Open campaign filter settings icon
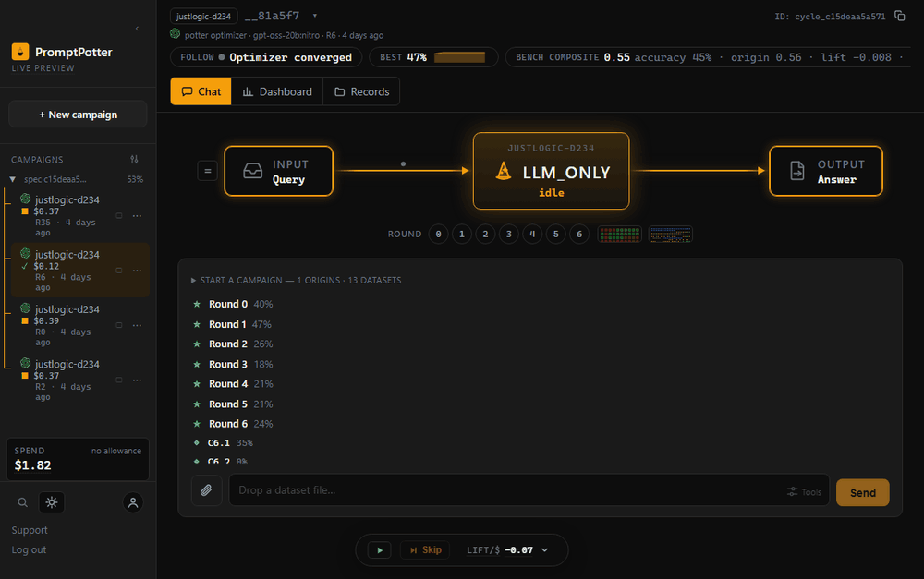Screen dimensions: 924x579 click(134, 159)
